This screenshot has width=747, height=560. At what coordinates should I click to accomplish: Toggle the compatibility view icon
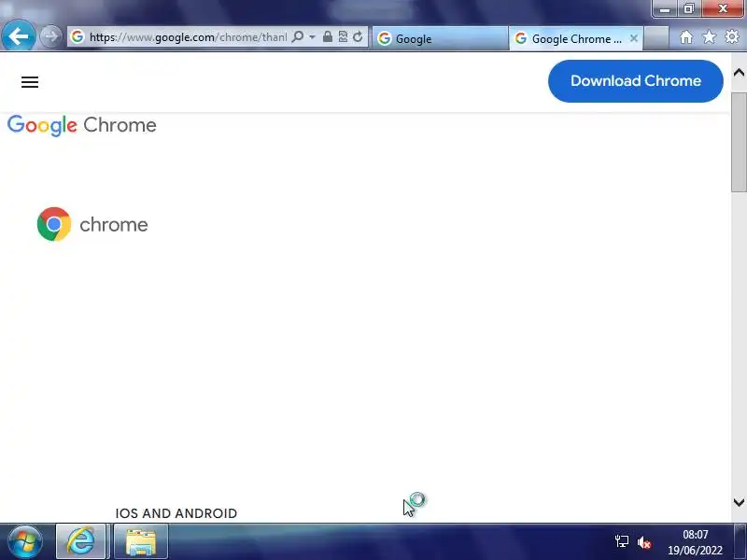coord(343,36)
